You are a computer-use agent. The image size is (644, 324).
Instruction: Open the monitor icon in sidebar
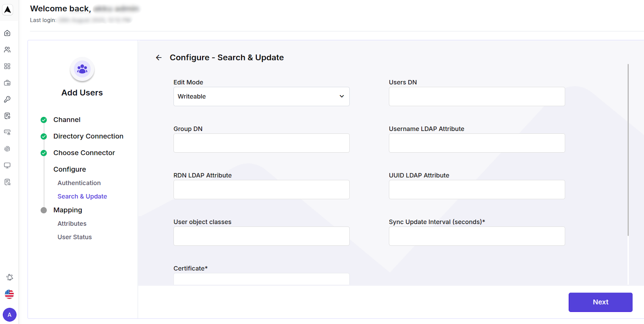pos(7,165)
